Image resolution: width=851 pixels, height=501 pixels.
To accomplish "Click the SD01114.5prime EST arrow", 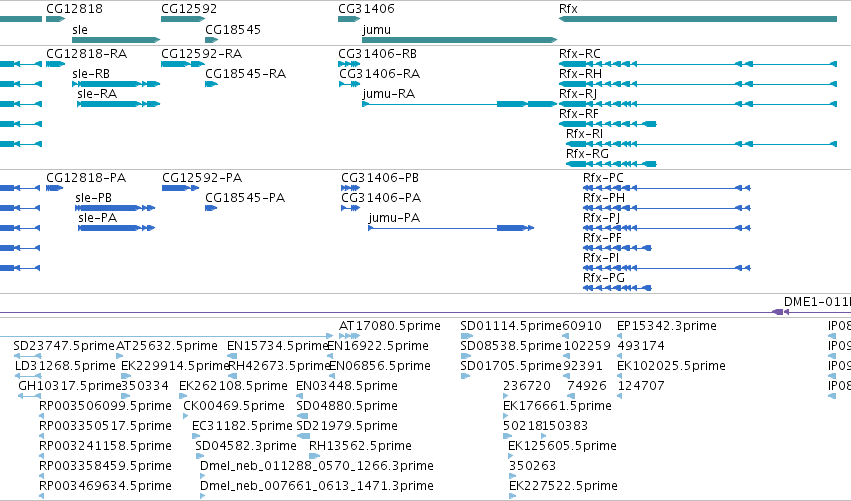I will [467, 336].
